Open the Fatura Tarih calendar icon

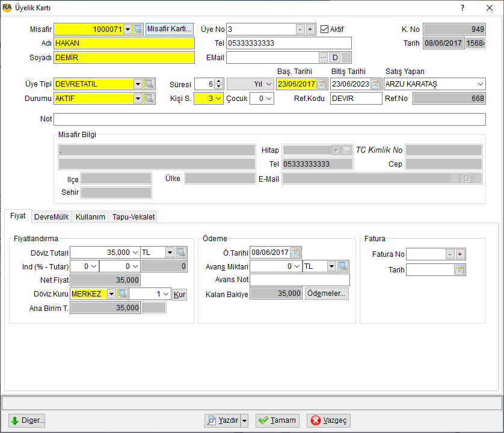[459, 270]
